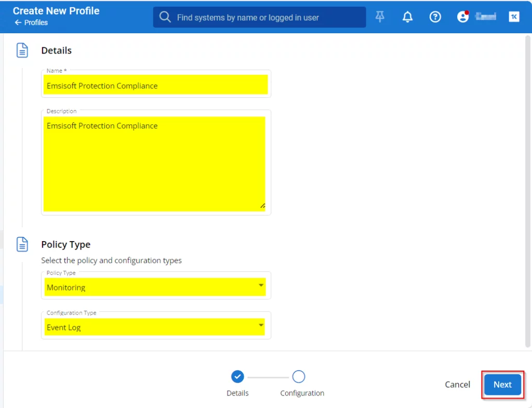532x408 pixels.
Task: Click the blurred username in header
Action: pyautogui.click(x=486, y=17)
